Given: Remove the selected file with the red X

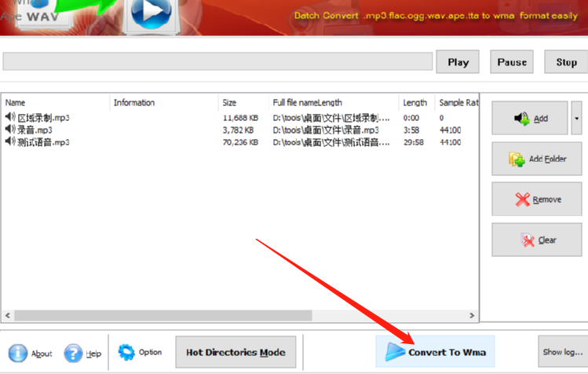Looking at the screenshot, I should click(537, 200).
